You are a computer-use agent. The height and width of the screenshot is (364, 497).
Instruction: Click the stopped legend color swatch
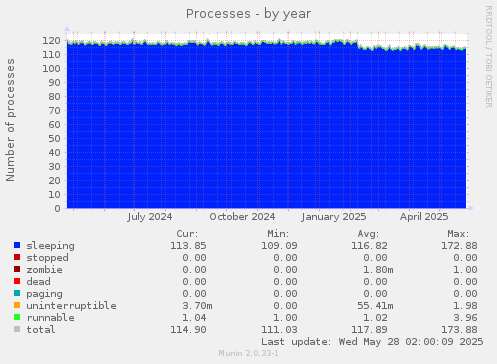[17, 257]
